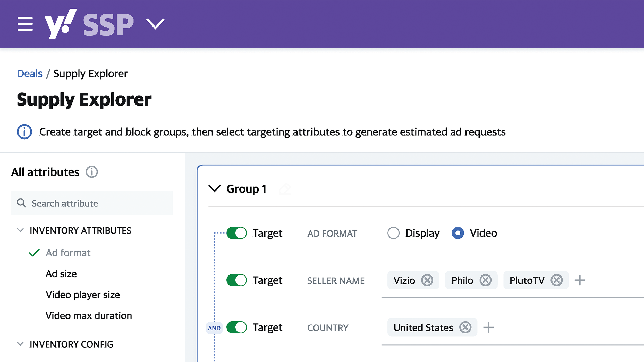Remove the Vizio seller chip
Viewport: 644px width, 362px height.
click(x=427, y=280)
